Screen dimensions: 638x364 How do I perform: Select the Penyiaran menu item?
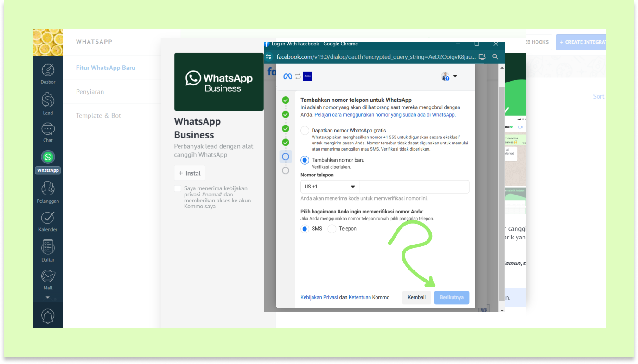click(x=90, y=92)
